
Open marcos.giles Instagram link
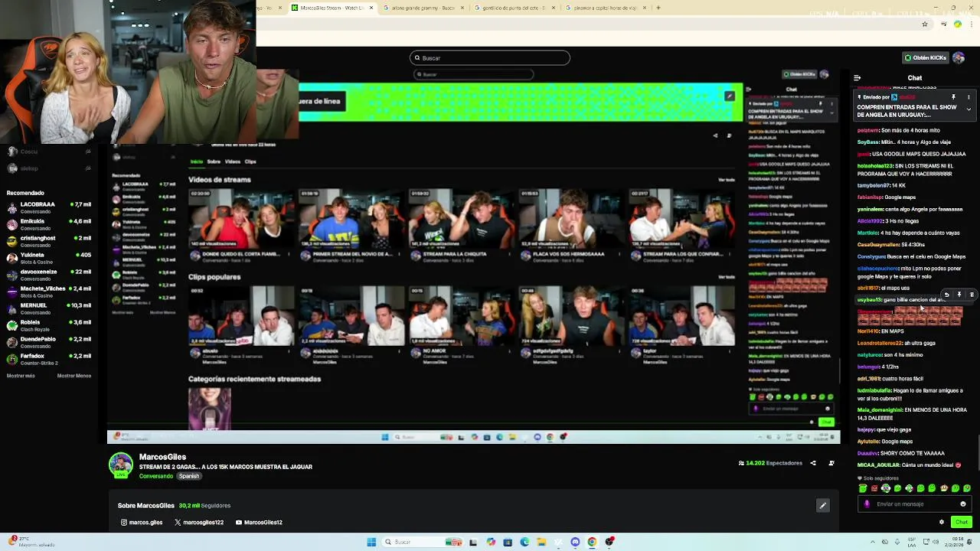coord(142,523)
